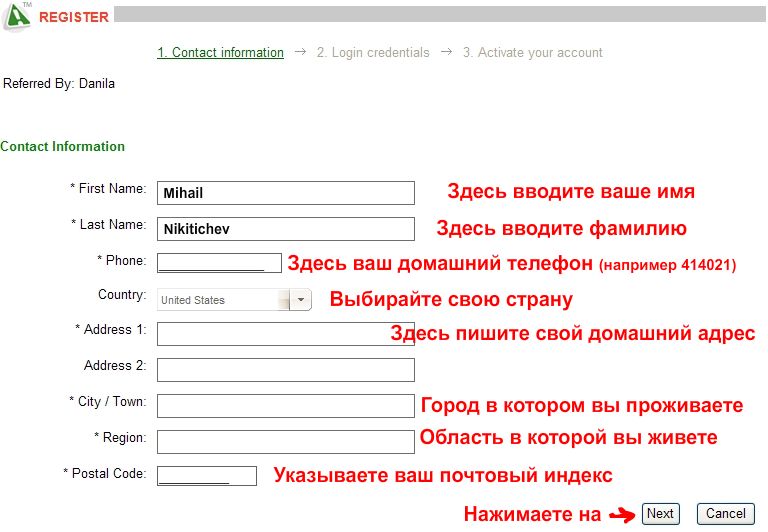Focus the Address 1 input field

pyautogui.click(x=286, y=334)
